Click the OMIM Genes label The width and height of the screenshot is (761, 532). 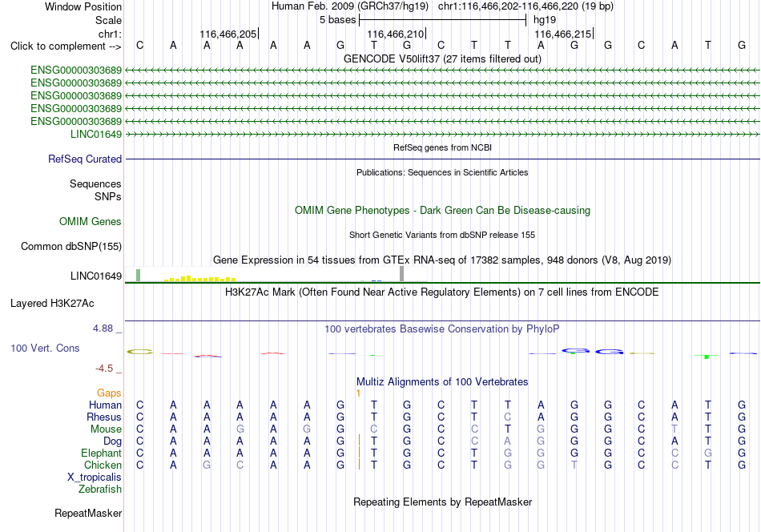click(x=91, y=221)
